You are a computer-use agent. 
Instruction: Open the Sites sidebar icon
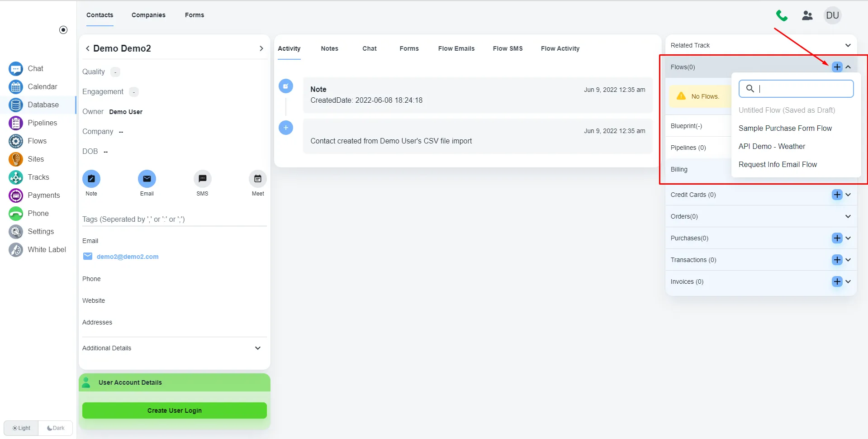(x=16, y=159)
